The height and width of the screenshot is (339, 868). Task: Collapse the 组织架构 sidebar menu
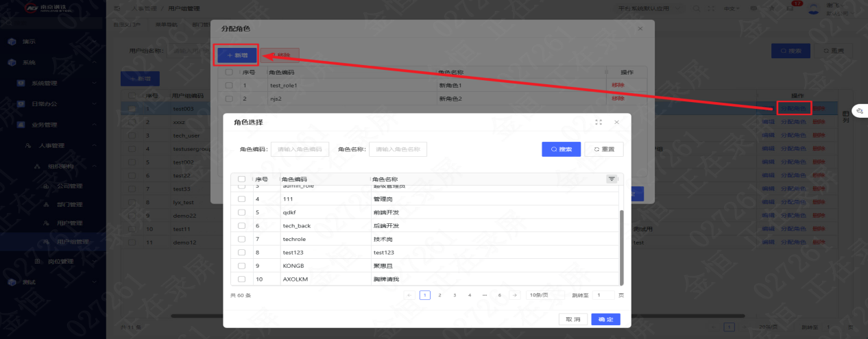pyautogui.click(x=53, y=166)
